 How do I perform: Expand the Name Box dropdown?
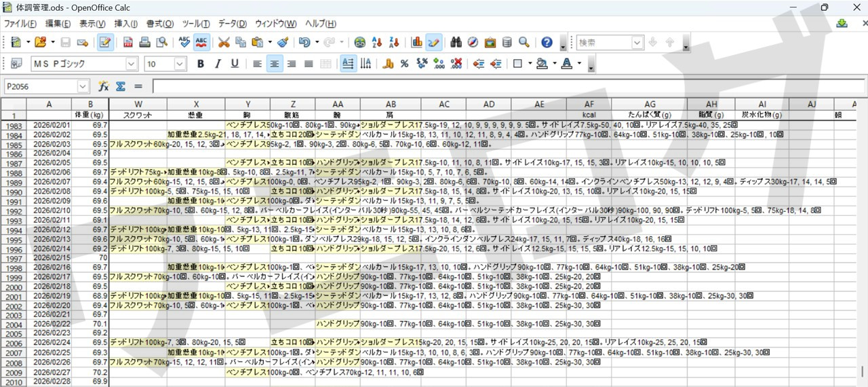83,86
